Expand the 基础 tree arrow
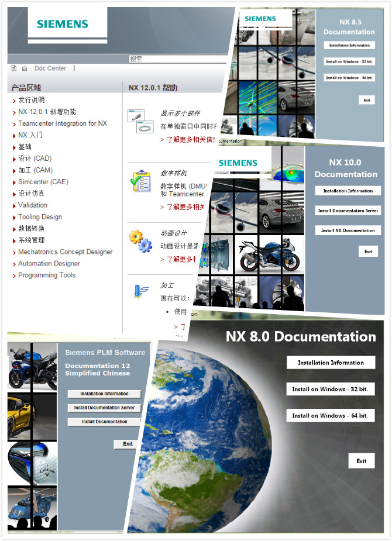 tap(14, 147)
